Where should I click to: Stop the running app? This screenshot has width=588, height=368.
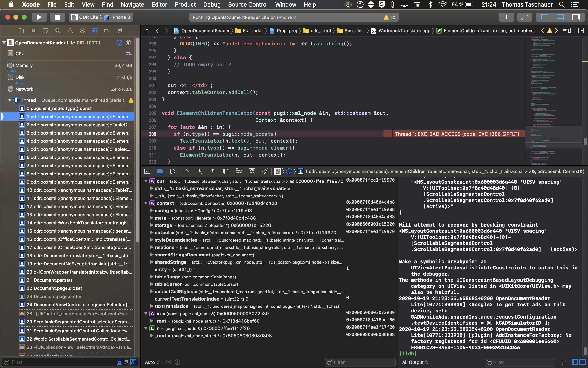[58, 17]
